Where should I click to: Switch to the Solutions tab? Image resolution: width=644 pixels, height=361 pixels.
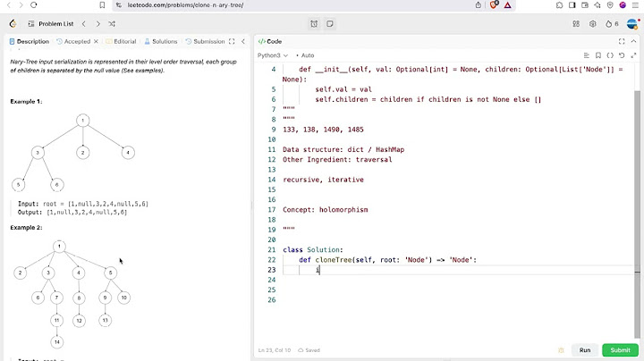tap(161, 41)
